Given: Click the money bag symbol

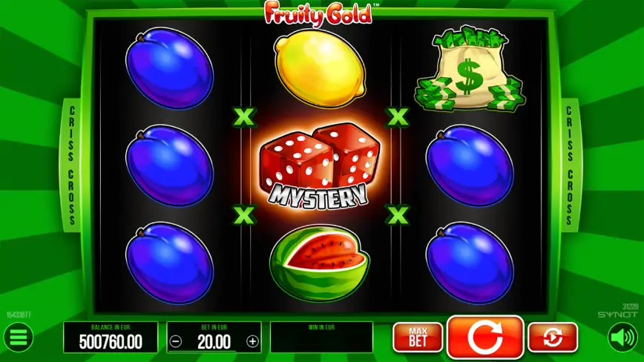Looking at the screenshot, I should pos(470,68).
